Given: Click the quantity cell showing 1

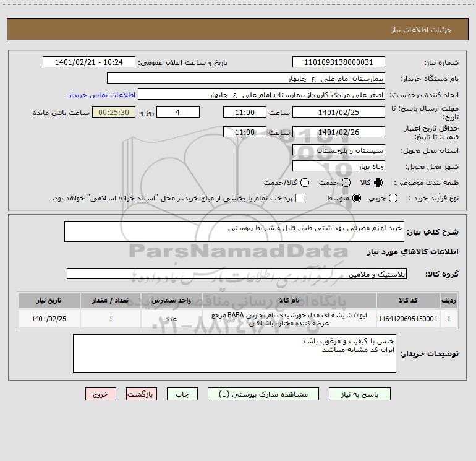Looking at the screenshot, I should [111, 319].
